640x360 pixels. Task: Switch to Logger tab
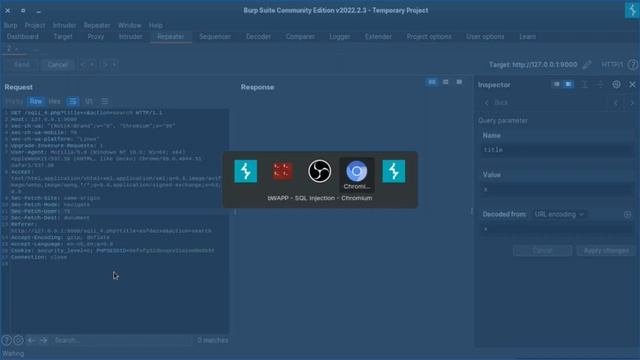(340, 37)
